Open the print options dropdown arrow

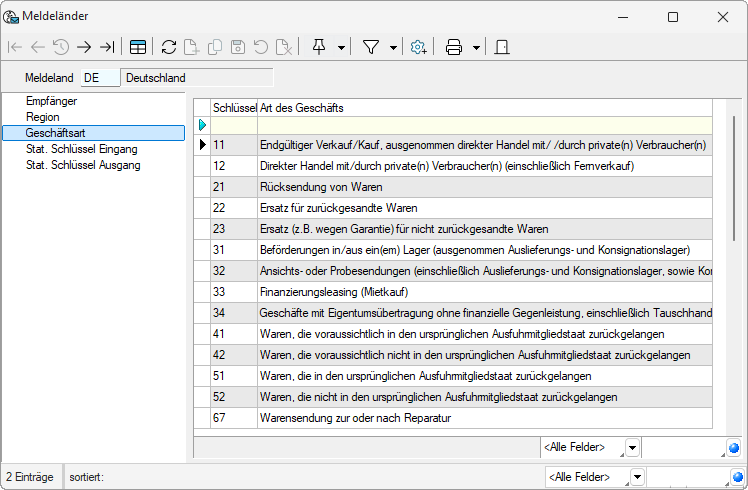[x=477, y=47]
